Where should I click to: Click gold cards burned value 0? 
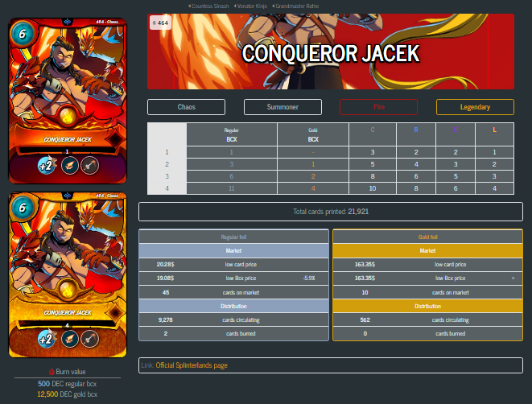tap(365, 334)
